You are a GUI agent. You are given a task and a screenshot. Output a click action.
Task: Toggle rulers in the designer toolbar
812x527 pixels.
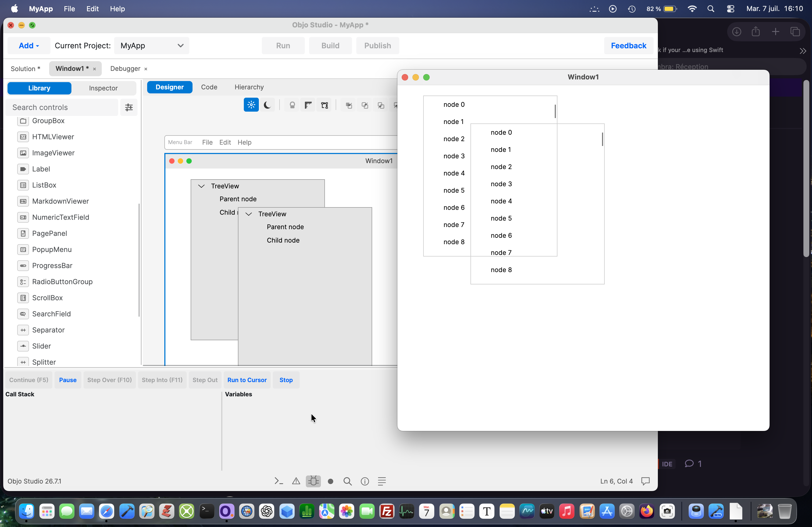click(308, 105)
